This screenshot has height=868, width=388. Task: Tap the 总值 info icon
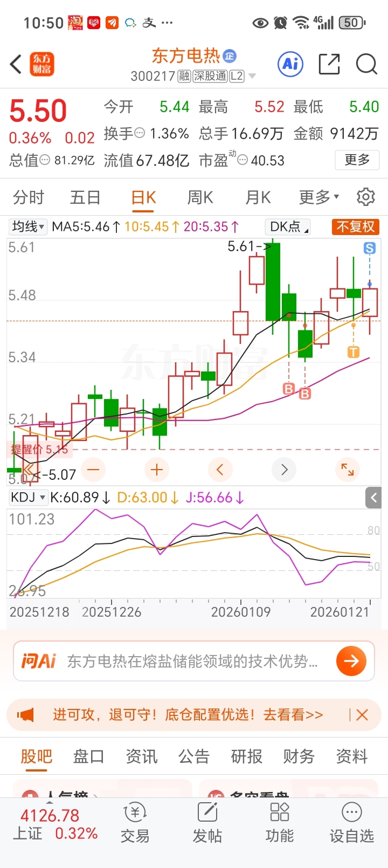click(x=46, y=160)
